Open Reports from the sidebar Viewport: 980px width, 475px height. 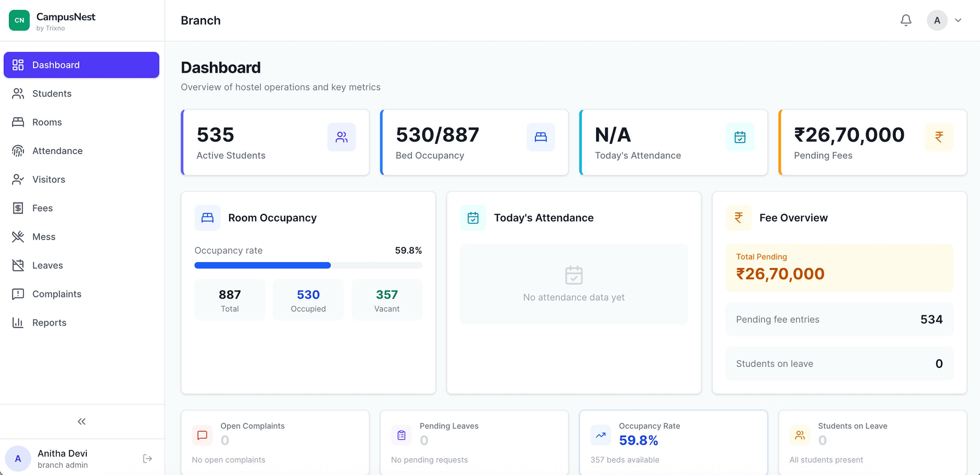[49, 322]
